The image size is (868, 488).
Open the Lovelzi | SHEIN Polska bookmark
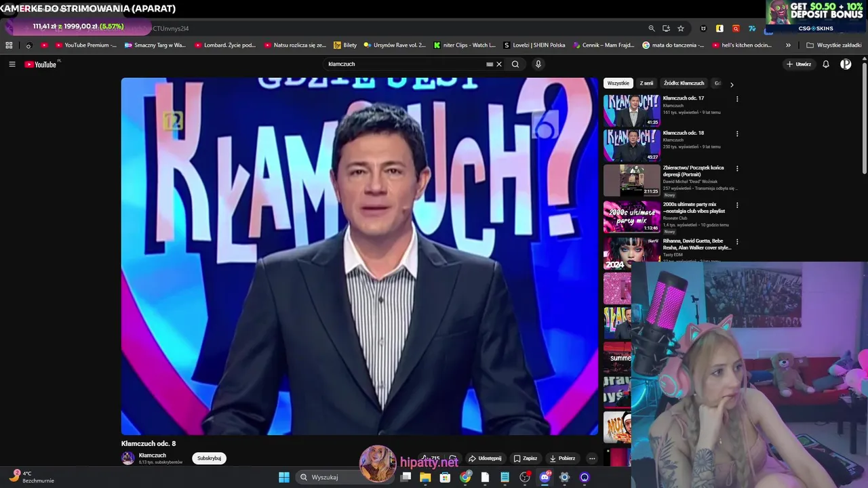[534, 45]
